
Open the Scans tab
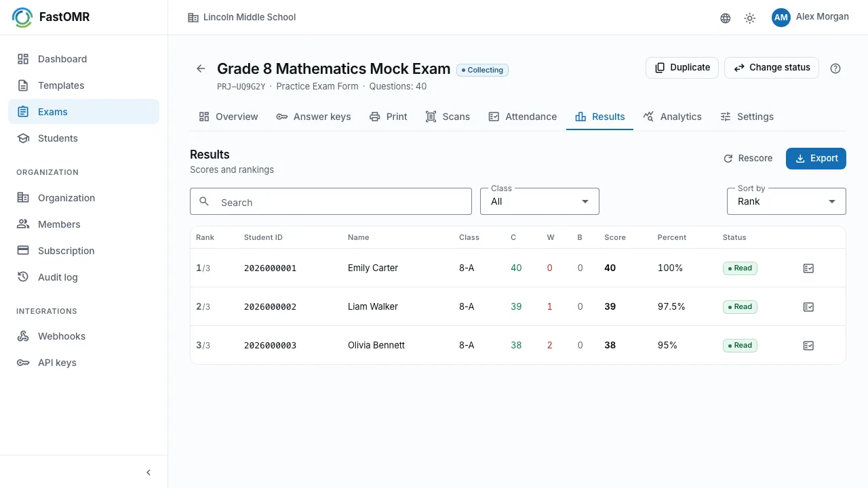[448, 117]
